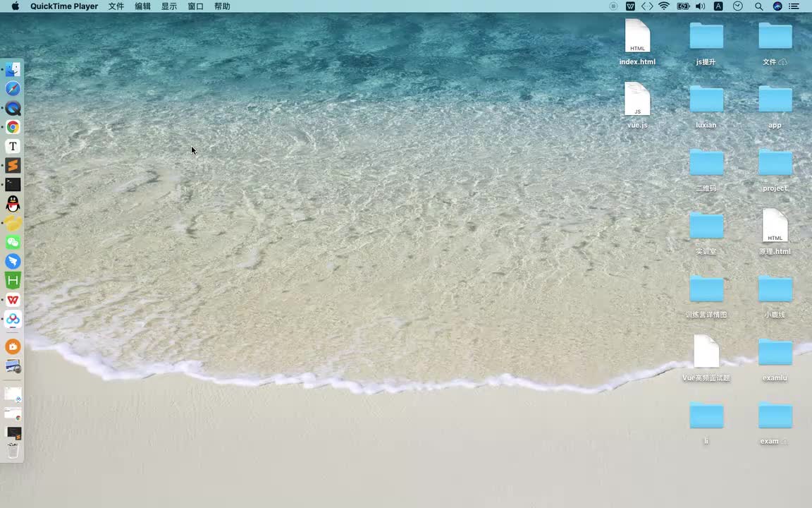This screenshot has width=812, height=508.
Task: Open the 编辑 menu
Action: pyautogui.click(x=142, y=6)
